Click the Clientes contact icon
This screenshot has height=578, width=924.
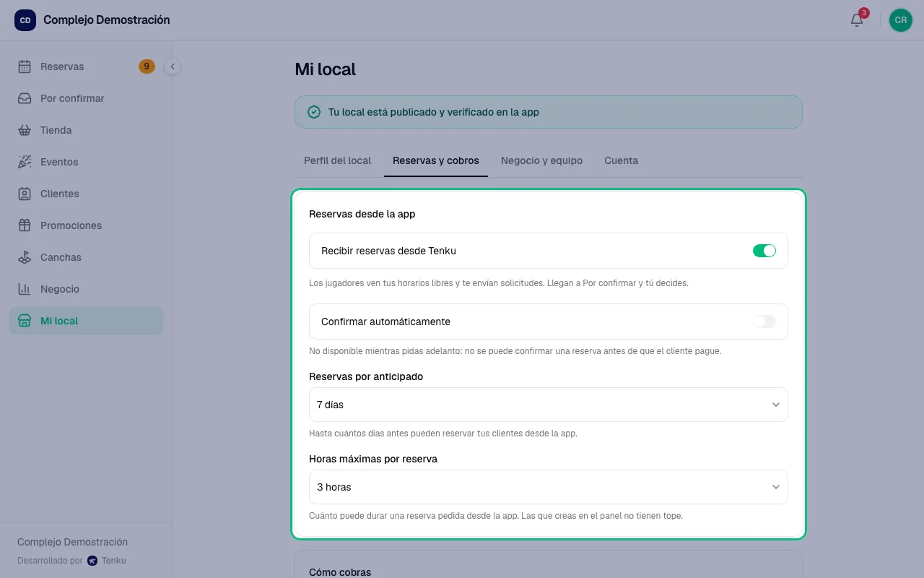click(25, 194)
